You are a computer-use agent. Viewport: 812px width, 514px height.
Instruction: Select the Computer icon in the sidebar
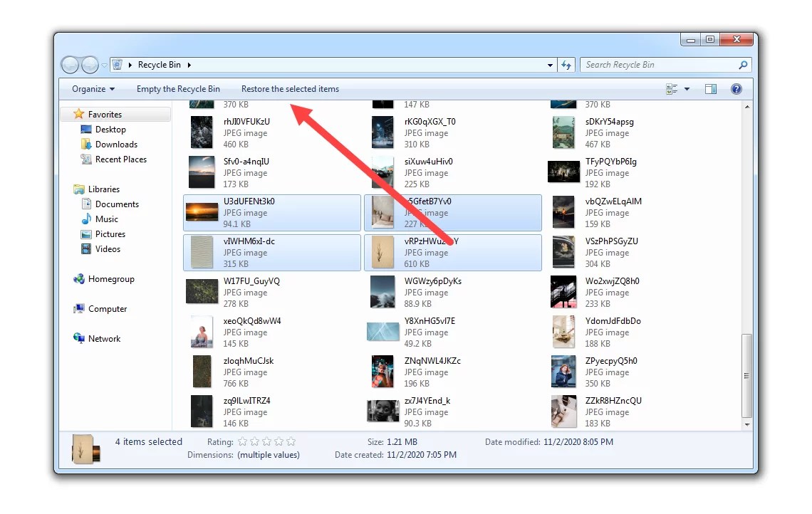(x=78, y=309)
